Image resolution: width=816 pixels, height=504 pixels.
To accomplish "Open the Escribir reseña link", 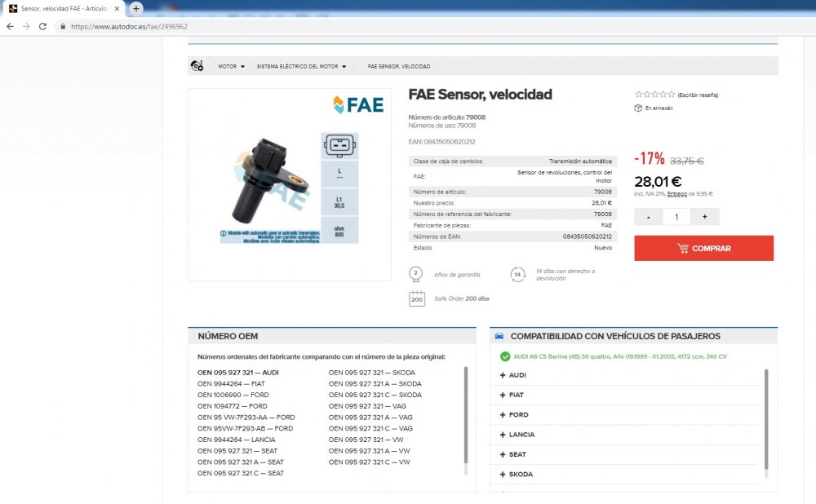I will click(698, 95).
